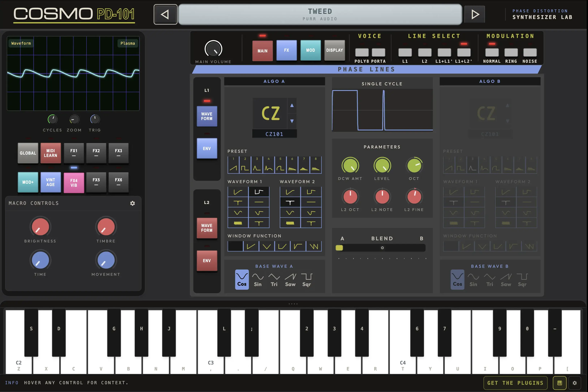Image resolution: width=588 pixels, height=392 pixels.
Task: Step Algo A type up arrow
Action: tap(292, 105)
